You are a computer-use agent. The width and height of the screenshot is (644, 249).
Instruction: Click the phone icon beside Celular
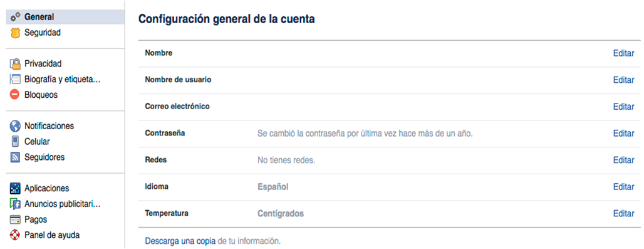point(15,142)
